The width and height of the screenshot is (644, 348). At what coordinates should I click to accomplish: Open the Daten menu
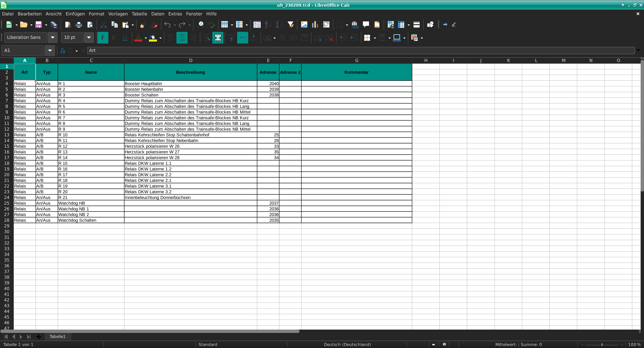[158, 14]
